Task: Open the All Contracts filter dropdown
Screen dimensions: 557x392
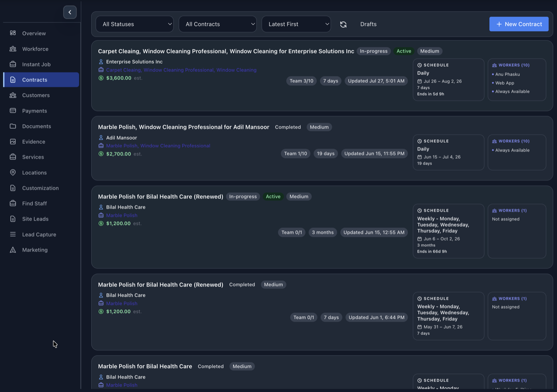Action: tap(217, 24)
